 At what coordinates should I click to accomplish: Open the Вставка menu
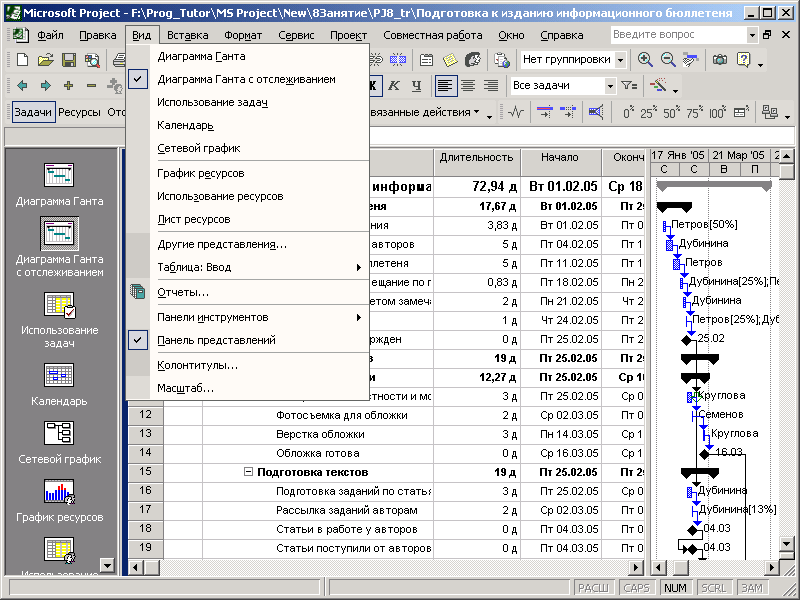tap(188, 35)
